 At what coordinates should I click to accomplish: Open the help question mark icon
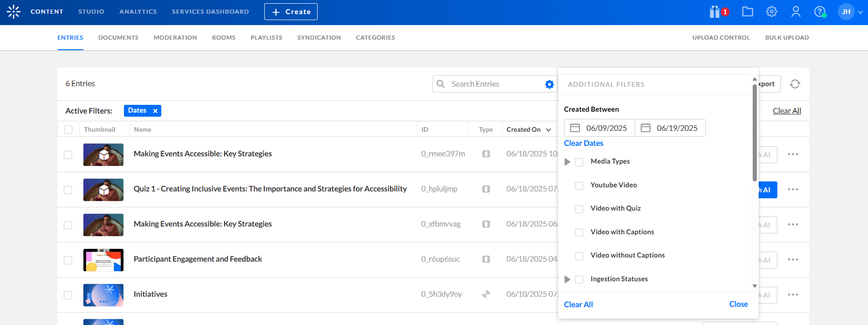pyautogui.click(x=820, y=11)
